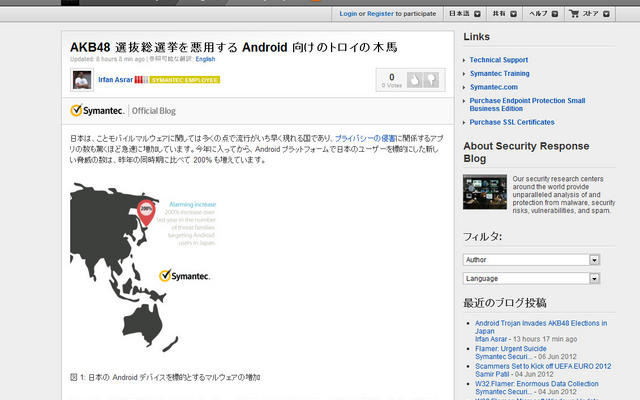The image size is (640, 400).
Task: Click the thumbs down vote icon
Action: [431, 80]
